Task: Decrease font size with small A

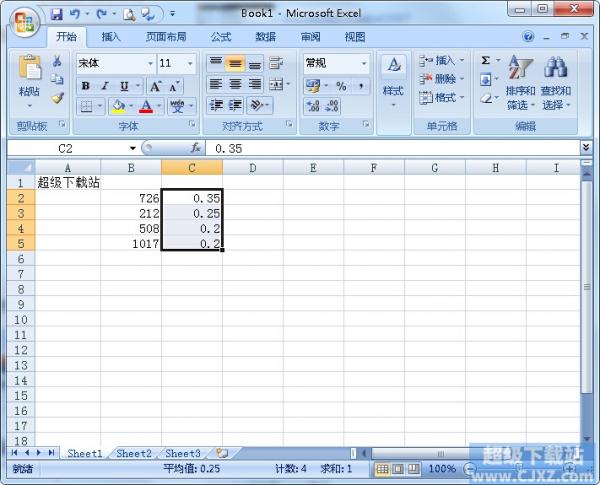Action: coord(174,86)
